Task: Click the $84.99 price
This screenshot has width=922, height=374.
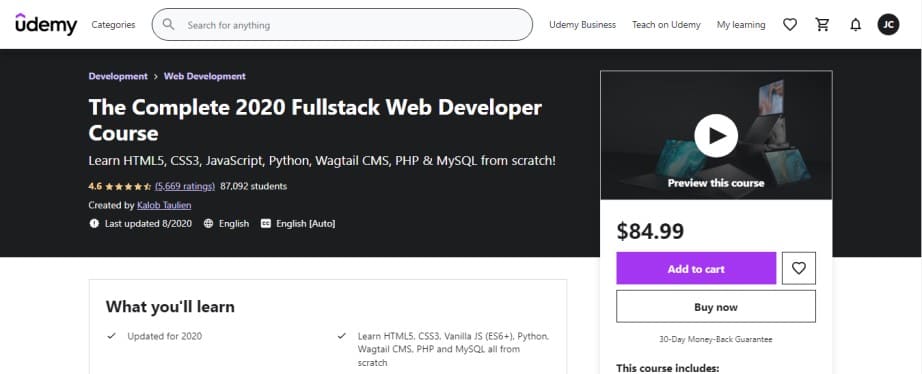Action: [650, 231]
